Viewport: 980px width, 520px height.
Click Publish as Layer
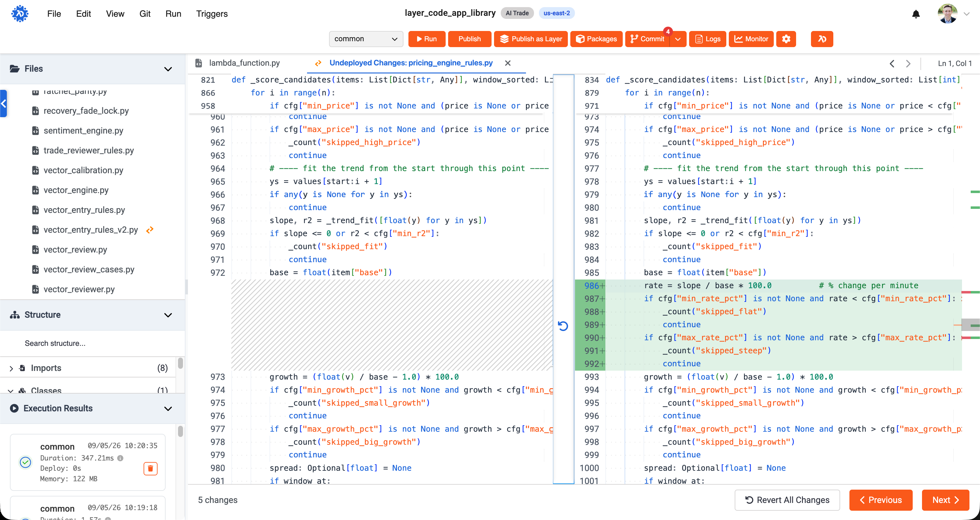(530, 39)
